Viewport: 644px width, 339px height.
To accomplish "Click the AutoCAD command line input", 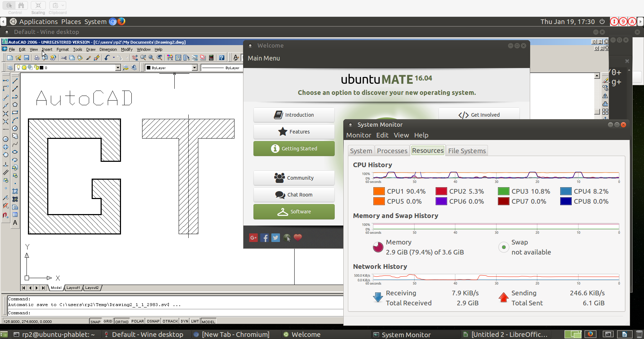I will 175,313.
